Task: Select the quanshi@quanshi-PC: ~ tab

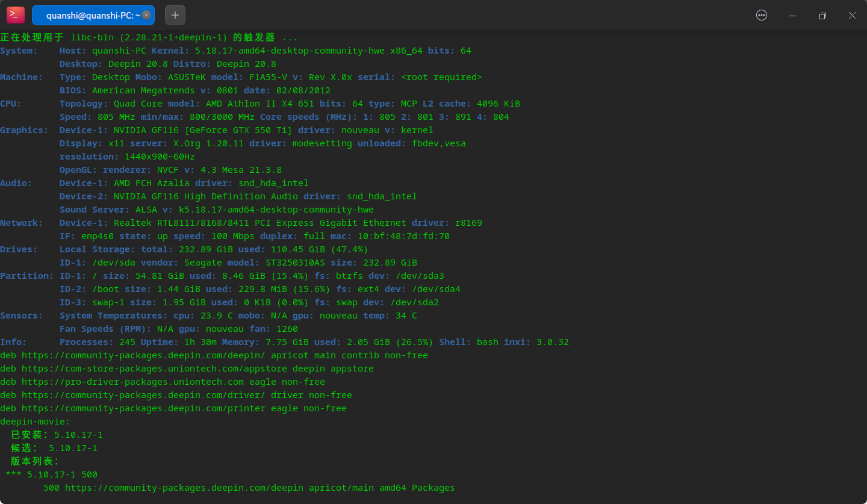Action: [x=90, y=14]
